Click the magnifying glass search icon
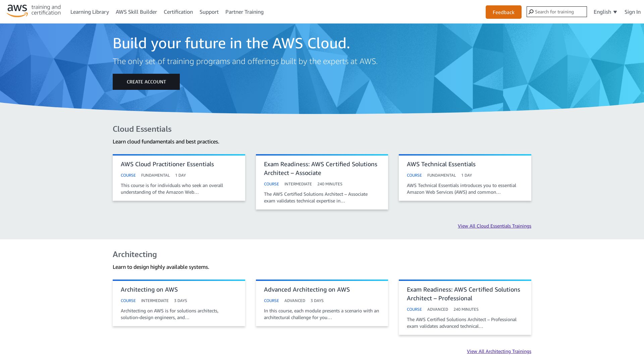 (531, 12)
